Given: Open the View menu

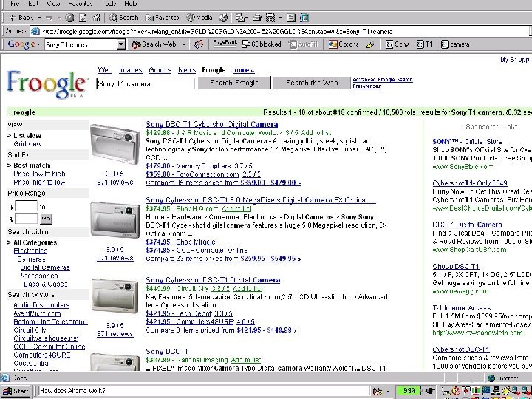Looking at the screenshot, I should click(x=53, y=4).
